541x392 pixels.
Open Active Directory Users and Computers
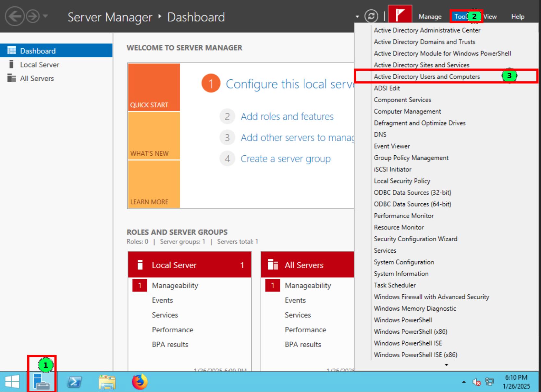coord(447,77)
